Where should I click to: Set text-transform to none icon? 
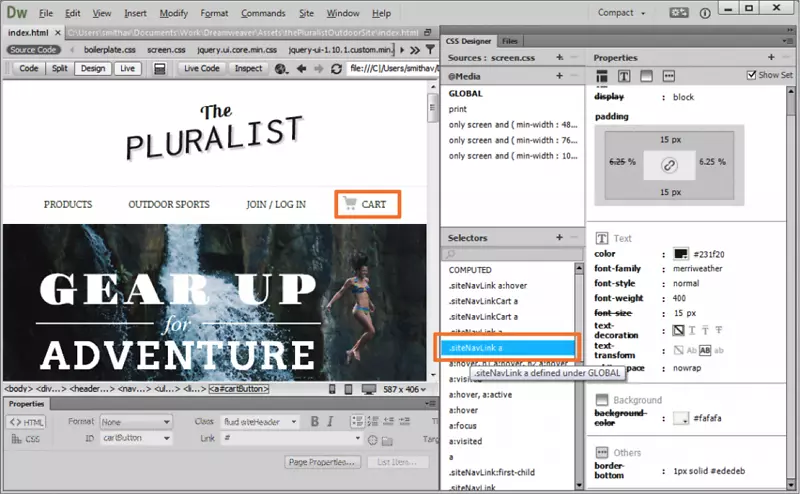pos(678,350)
